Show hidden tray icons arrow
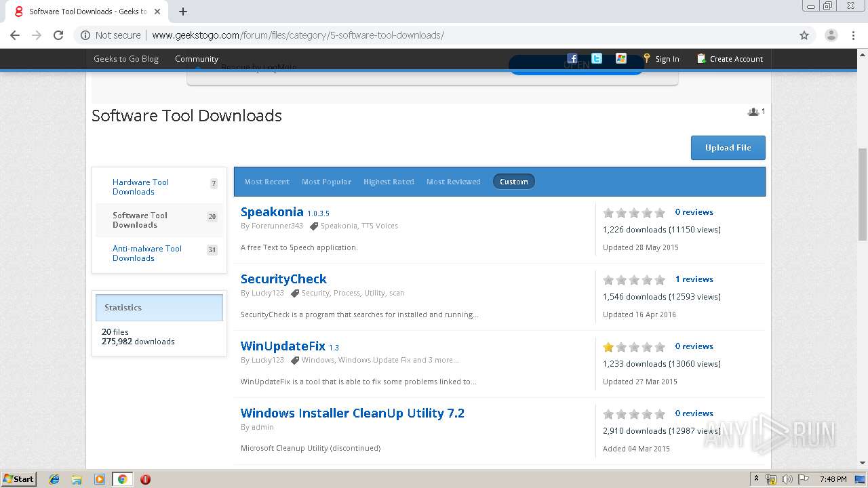868x488 pixels. (x=756, y=479)
